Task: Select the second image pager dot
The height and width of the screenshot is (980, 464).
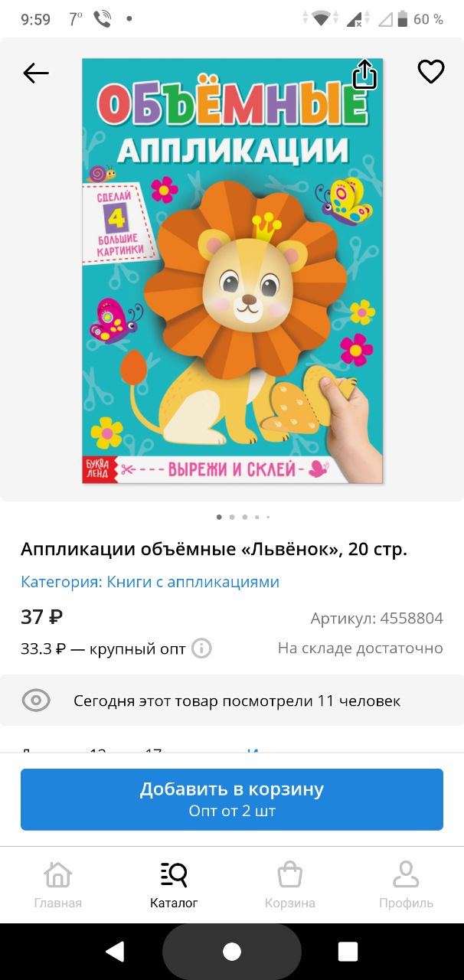Action: click(x=232, y=517)
